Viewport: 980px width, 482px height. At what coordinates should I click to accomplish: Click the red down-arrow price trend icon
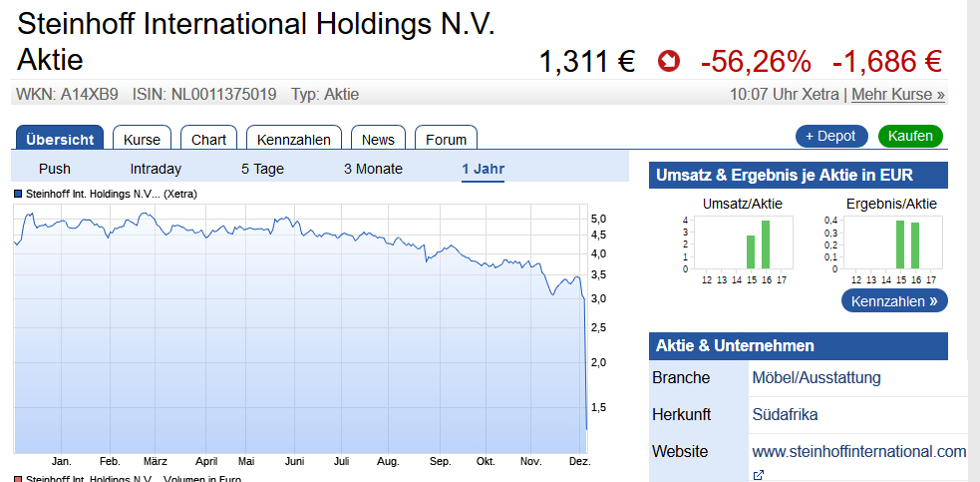pyautogui.click(x=668, y=62)
